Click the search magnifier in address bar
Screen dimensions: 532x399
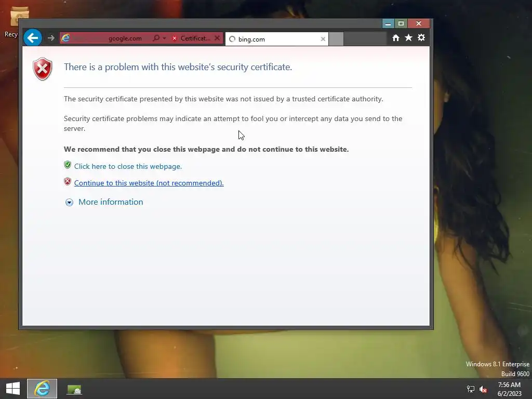(156, 38)
